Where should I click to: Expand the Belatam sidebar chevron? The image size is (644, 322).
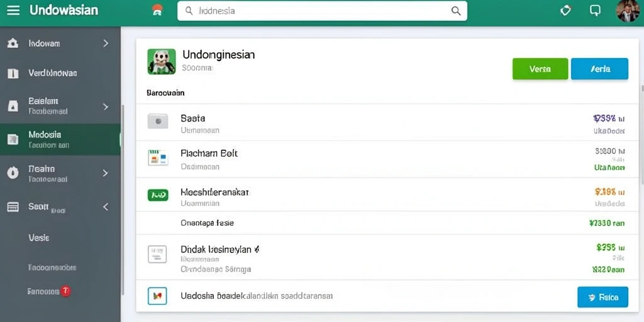[x=106, y=107]
